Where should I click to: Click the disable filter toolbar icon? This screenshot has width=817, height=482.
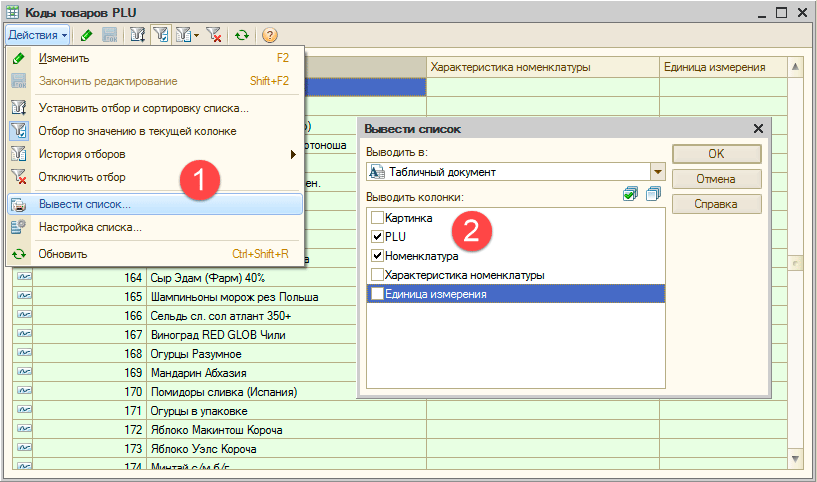213,35
